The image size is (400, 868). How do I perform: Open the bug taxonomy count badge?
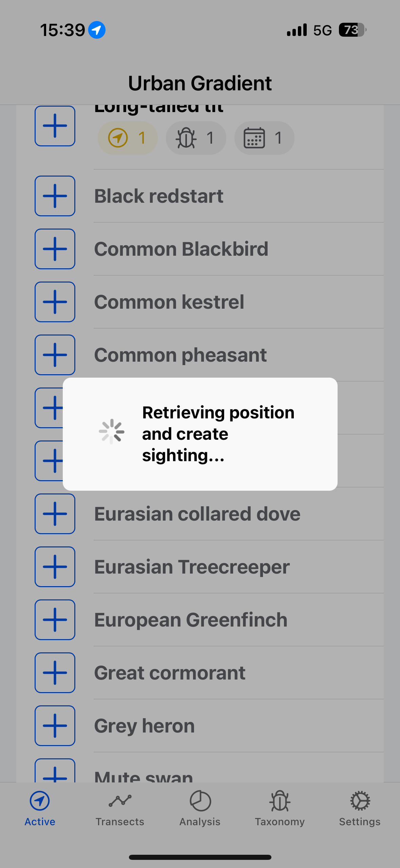(196, 138)
